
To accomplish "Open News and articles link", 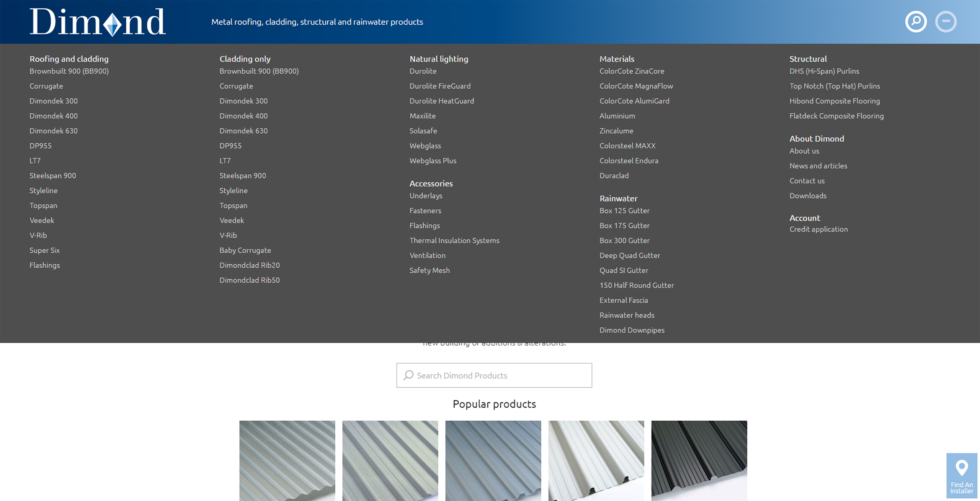I will 818,166.
